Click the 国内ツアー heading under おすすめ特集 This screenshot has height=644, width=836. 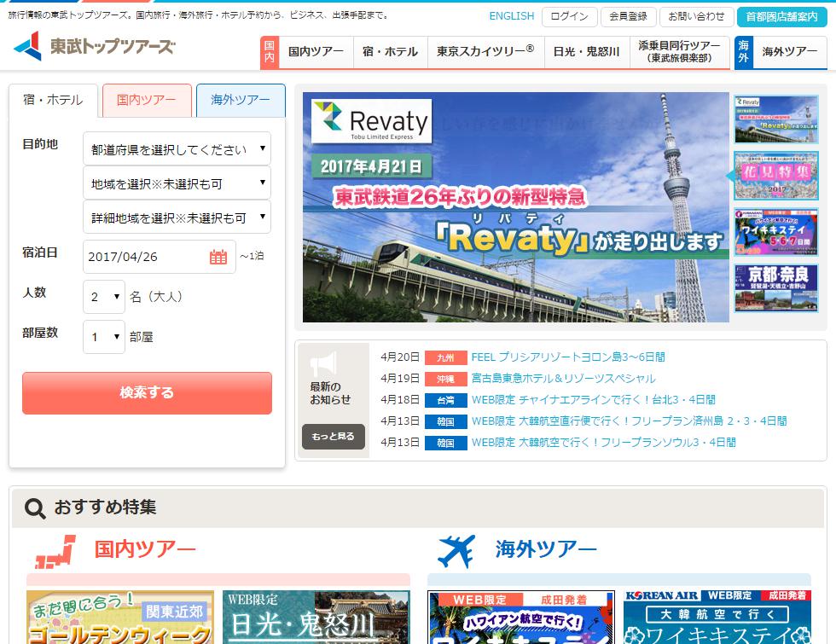click(x=145, y=549)
